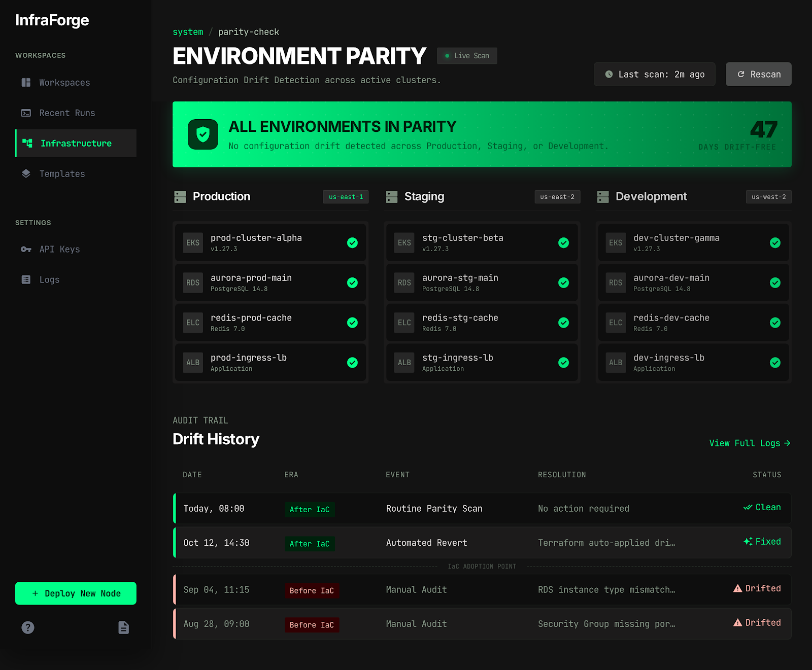Click aurora-dev-main status check icon
Viewport: 812px width, 670px height.
(775, 283)
